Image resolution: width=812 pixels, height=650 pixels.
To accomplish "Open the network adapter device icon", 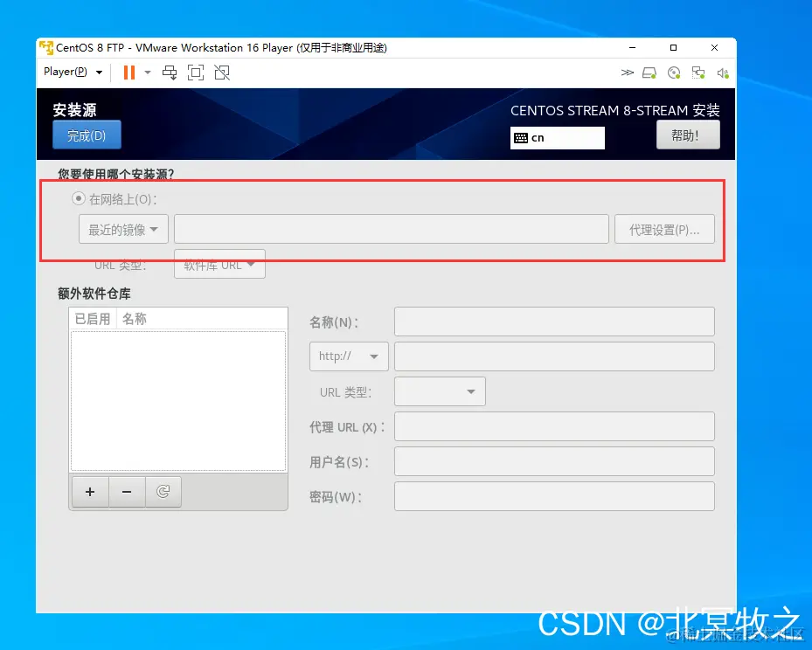I will 698,73.
